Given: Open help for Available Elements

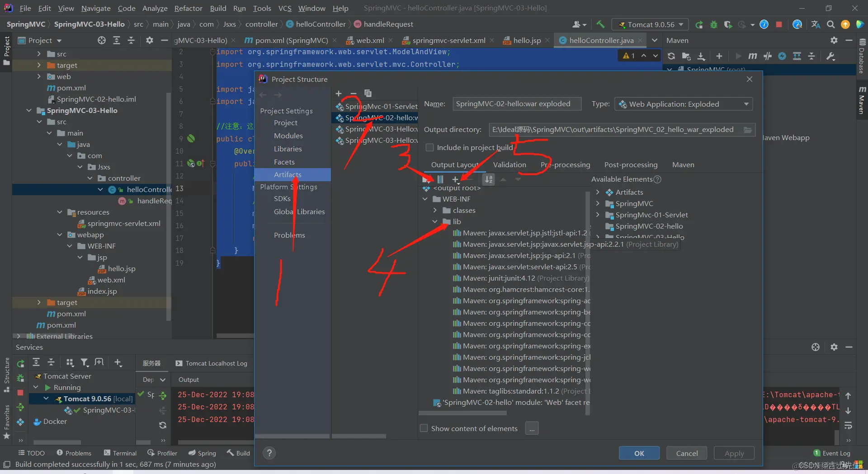Looking at the screenshot, I should pos(658,179).
